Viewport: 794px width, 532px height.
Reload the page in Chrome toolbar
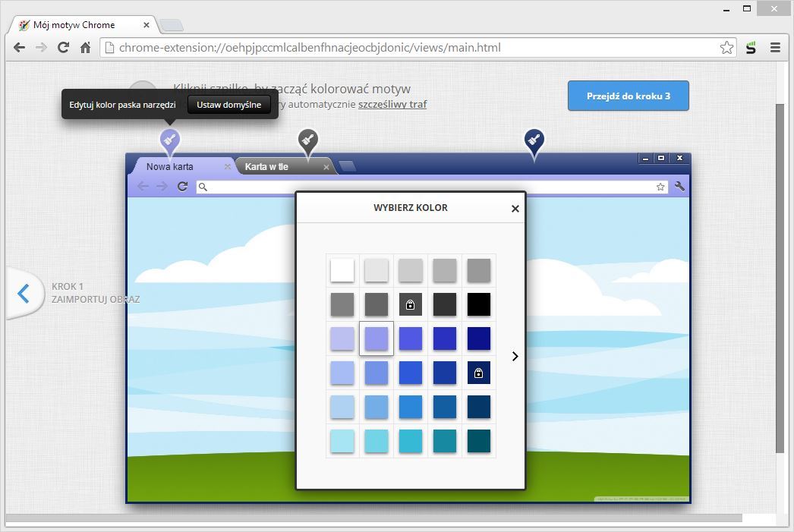63,48
